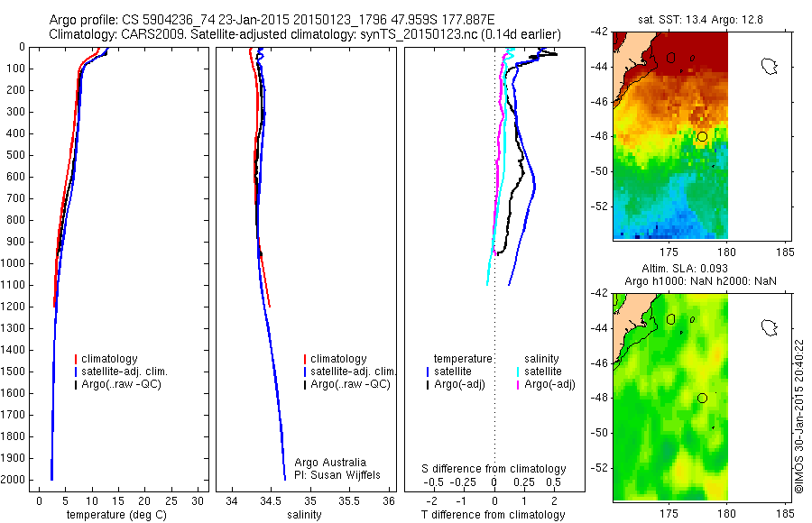
Task: Click the salinity axis tick '34.5'
Action: [x=269, y=501]
